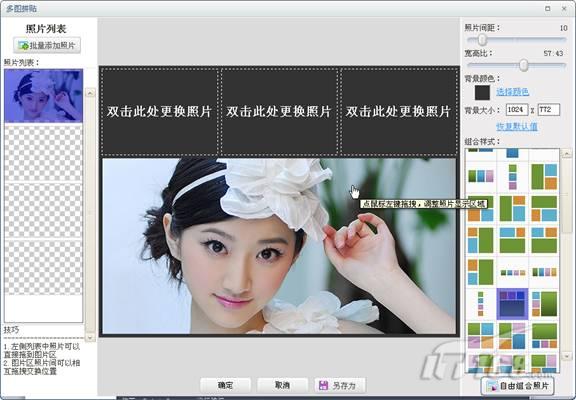Image resolution: width=576 pixels, height=400 pixels.
Task: Pick the three vertically stacked squares layout
Action: (512, 176)
